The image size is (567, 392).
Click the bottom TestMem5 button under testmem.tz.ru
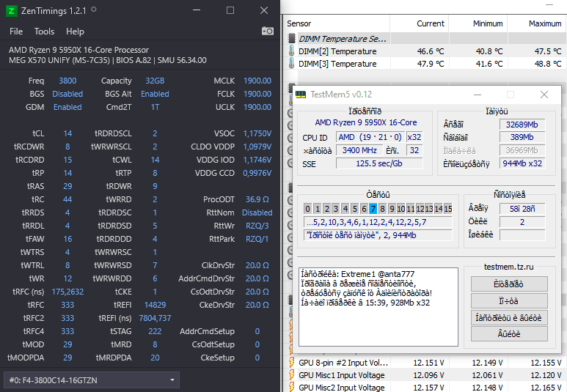pyautogui.click(x=509, y=334)
